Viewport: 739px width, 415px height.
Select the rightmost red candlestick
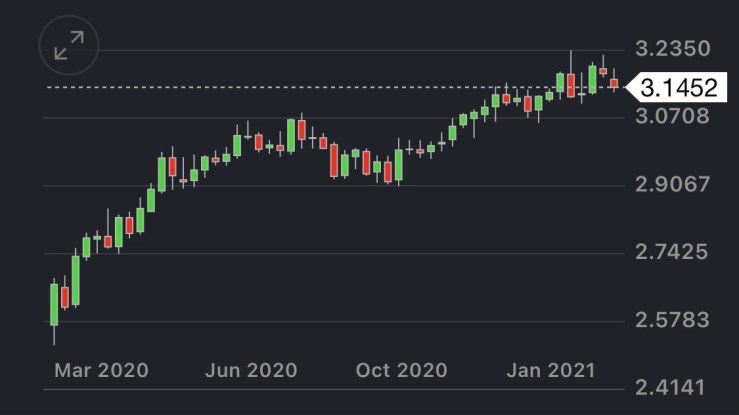(x=614, y=83)
